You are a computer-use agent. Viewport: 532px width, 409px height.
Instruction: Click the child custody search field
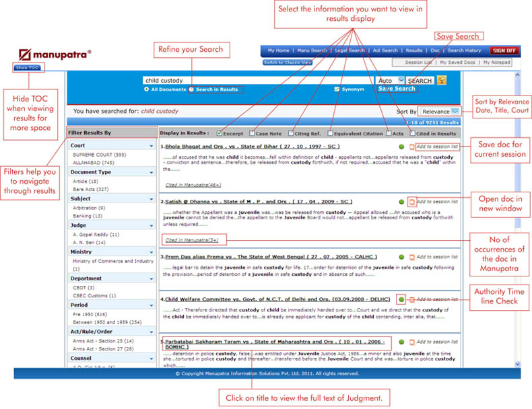point(258,80)
